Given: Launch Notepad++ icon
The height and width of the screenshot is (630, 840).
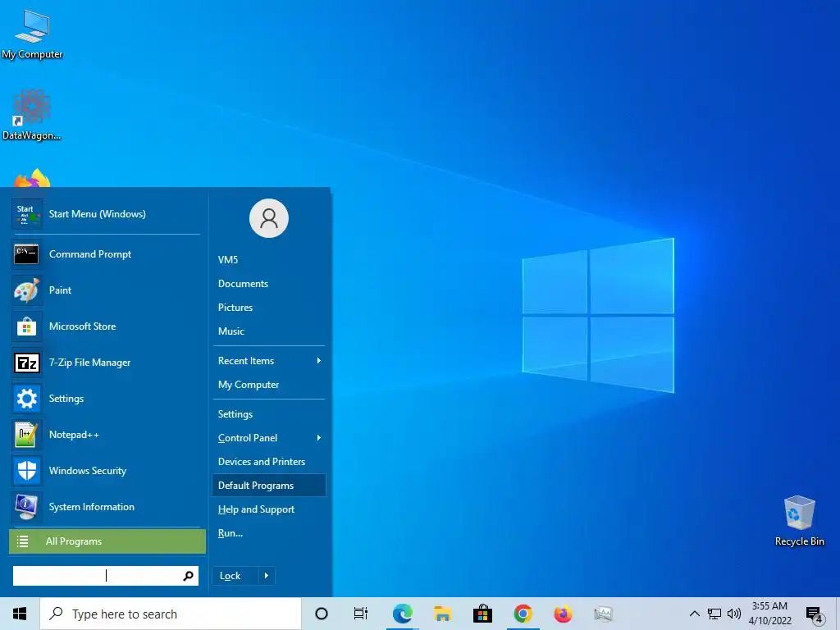Looking at the screenshot, I should pyautogui.click(x=26, y=435).
